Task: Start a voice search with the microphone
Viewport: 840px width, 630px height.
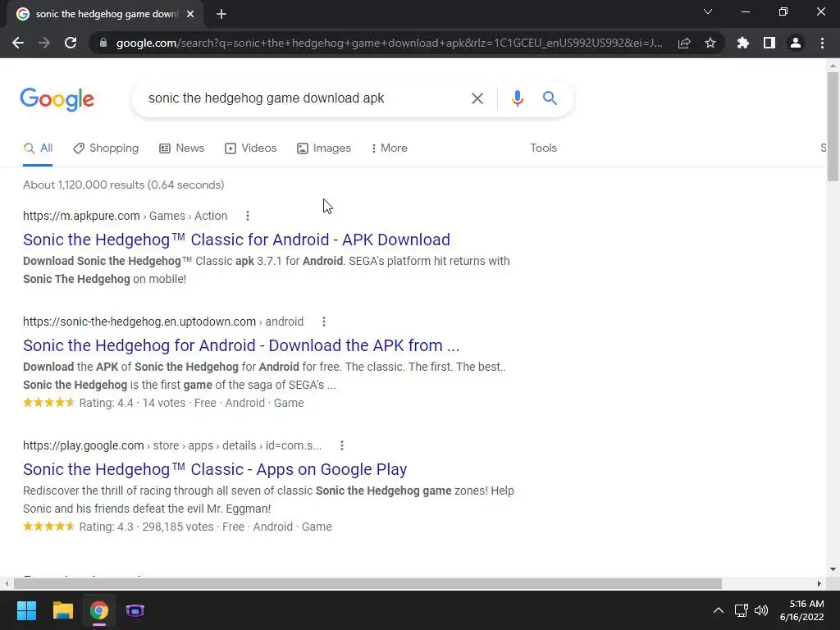Action: [x=517, y=98]
